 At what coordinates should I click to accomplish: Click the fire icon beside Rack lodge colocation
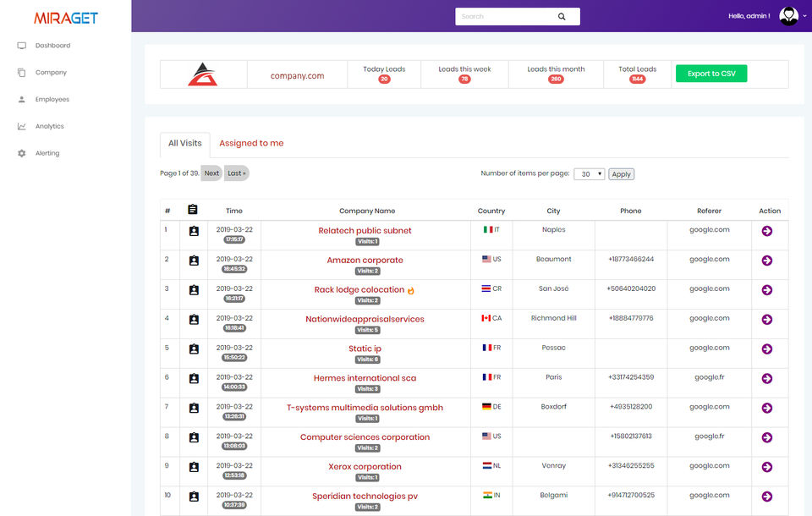pyautogui.click(x=411, y=291)
